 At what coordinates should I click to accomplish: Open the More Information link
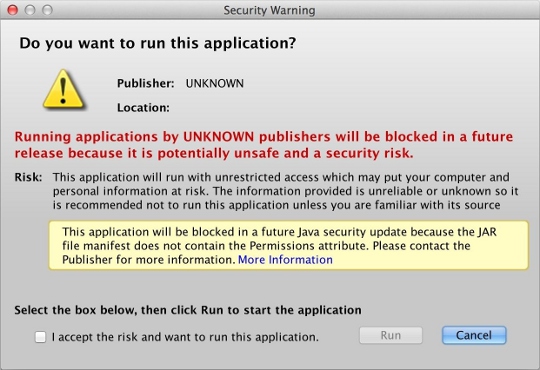click(285, 259)
